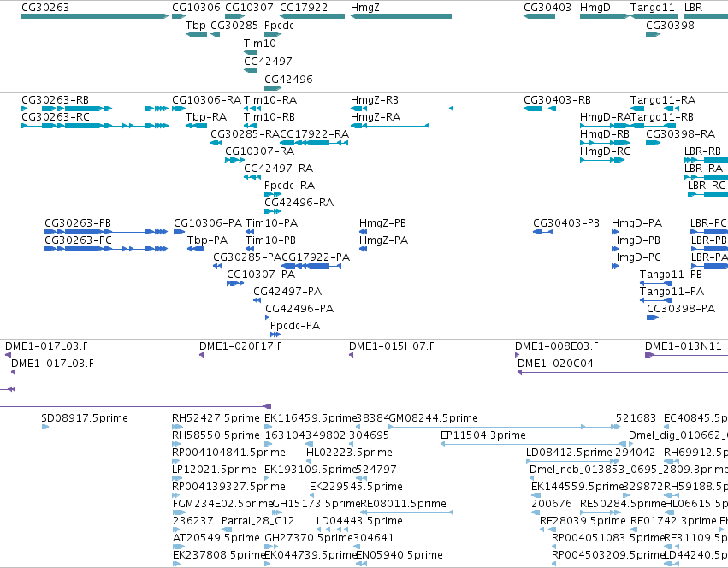
Task: Click the GM08244.5prime EST label
Action: coord(434,418)
